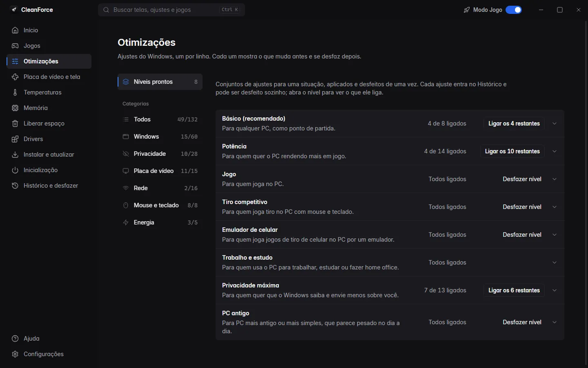Click the Modo Jogo rocket icon
This screenshot has width=588, height=368.
(467, 10)
